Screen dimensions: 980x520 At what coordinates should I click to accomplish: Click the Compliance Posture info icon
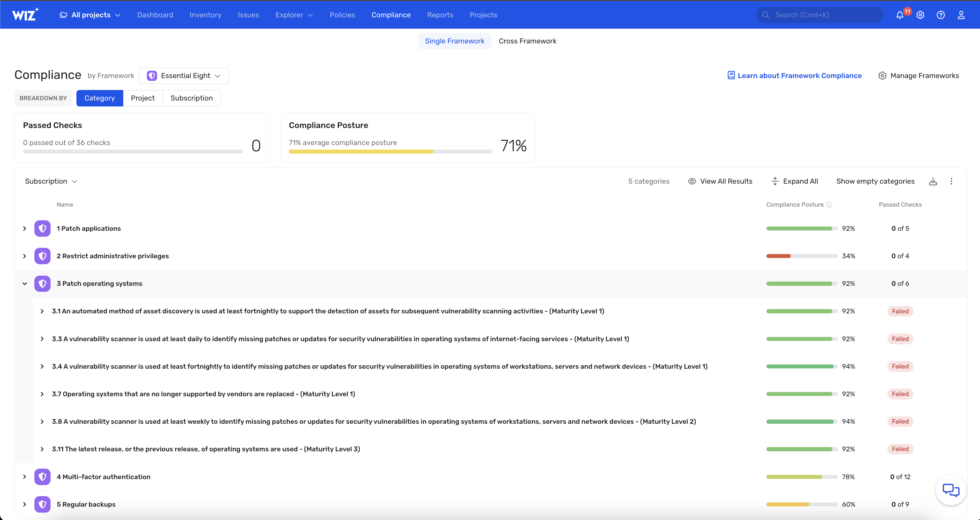[x=829, y=204]
